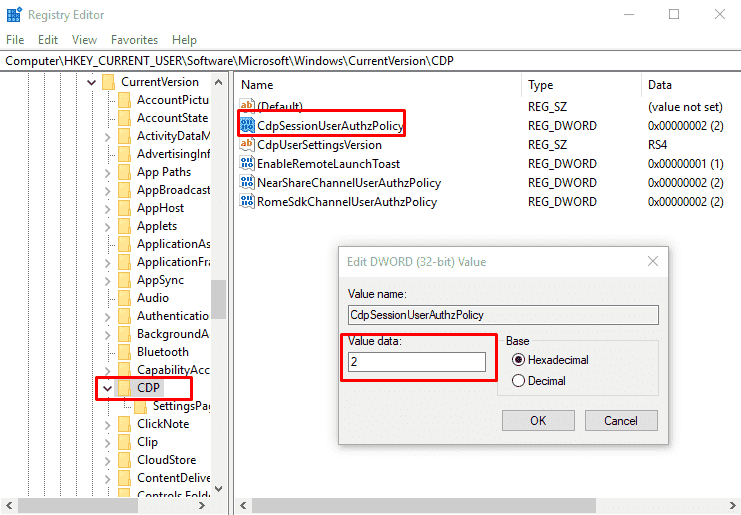Click the values pane horizontal scrollbar thumb
741x515 pixels.
(424, 506)
